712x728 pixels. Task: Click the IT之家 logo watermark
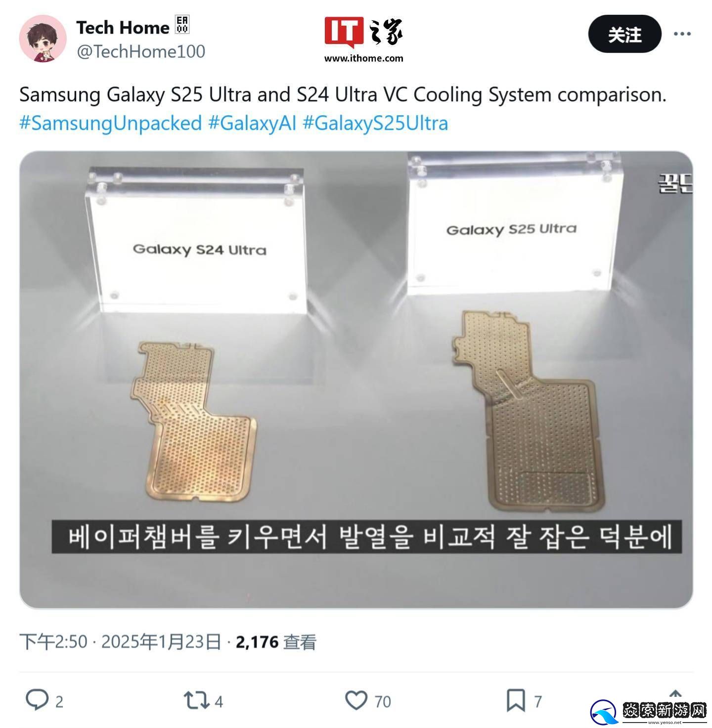[364, 40]
